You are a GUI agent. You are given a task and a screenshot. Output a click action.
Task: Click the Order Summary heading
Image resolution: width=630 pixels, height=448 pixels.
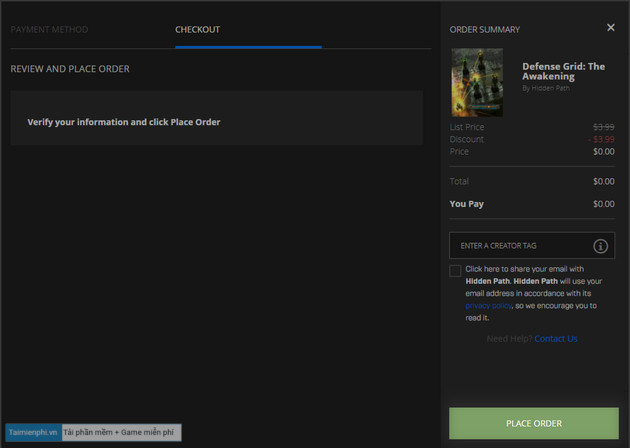point(485,29)
